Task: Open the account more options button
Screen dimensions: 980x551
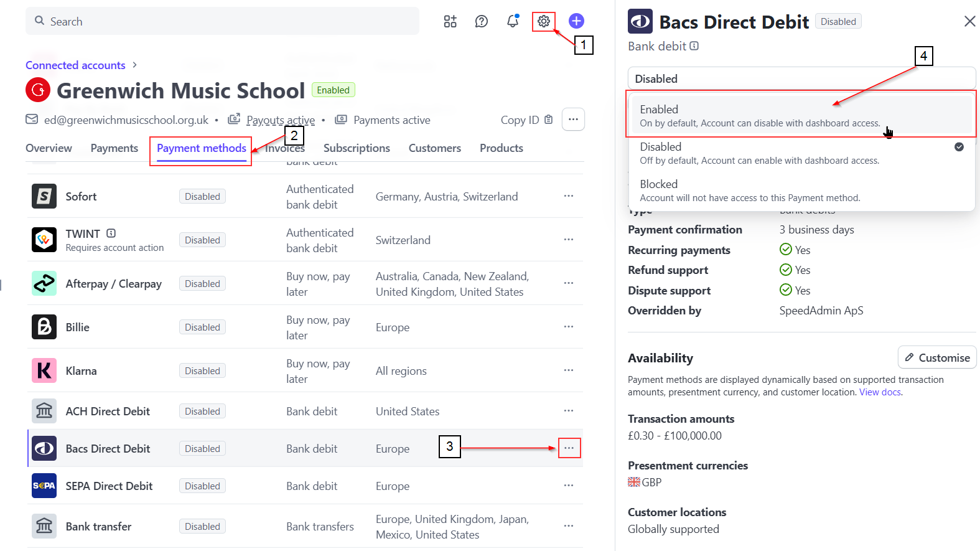Action: pos(573,120)
